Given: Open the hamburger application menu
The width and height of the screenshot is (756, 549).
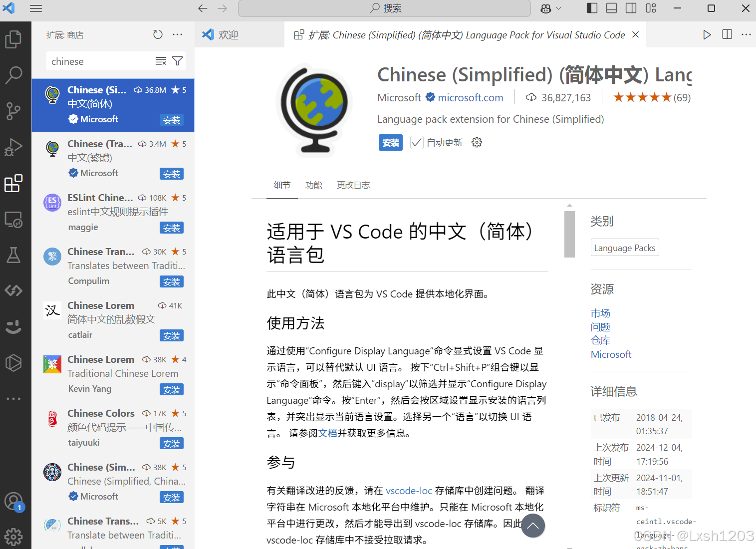Looking at the screenshot, I should pos(36,8).
